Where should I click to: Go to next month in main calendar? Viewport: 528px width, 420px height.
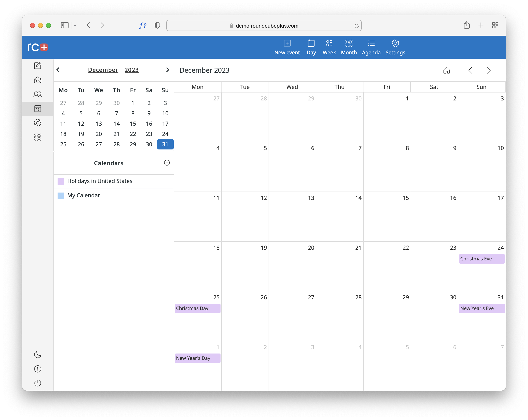pyautogui.click(x=488, y=70)
